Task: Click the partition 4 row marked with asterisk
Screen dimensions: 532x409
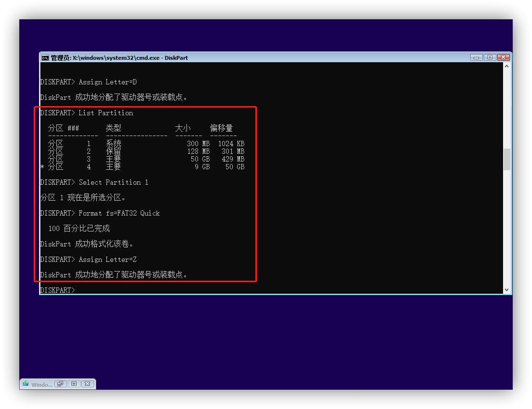Action: click(x=142, y=166)
